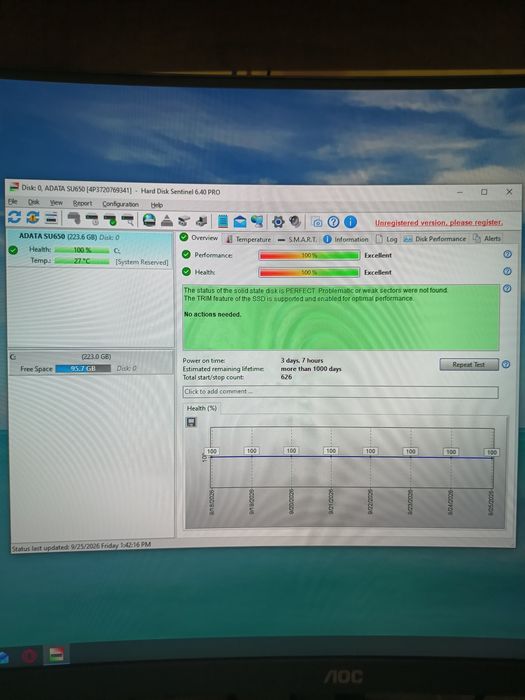Click the globe icon in the toolbar
Screen dimensions: 525x700
point(149,220)
